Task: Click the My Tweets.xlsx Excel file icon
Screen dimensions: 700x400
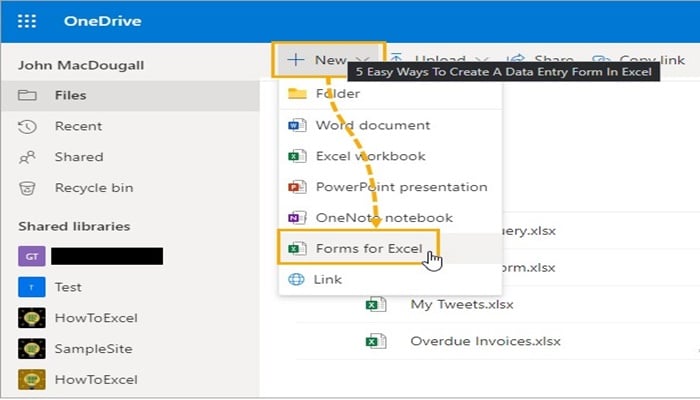Action: tap(376, 304)
